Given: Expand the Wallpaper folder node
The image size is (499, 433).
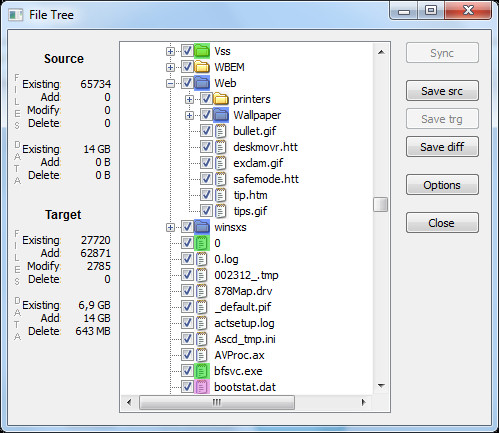Looking at the screenshot, I should click(x=189, y=115).
